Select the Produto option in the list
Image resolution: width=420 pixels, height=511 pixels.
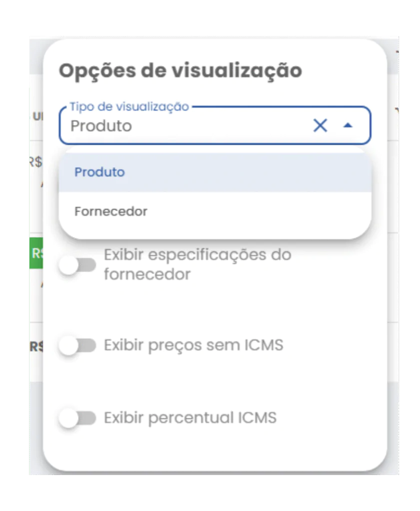215,172
